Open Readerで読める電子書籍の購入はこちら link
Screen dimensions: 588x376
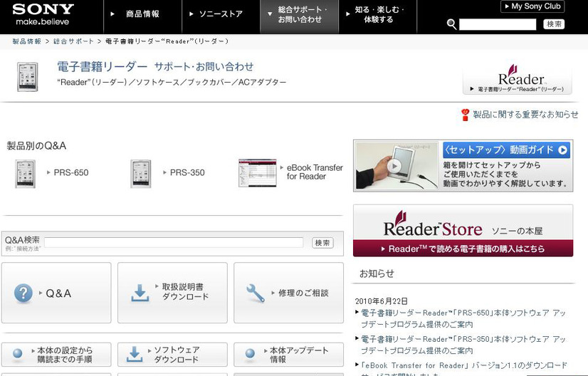[x=463, y=249]
